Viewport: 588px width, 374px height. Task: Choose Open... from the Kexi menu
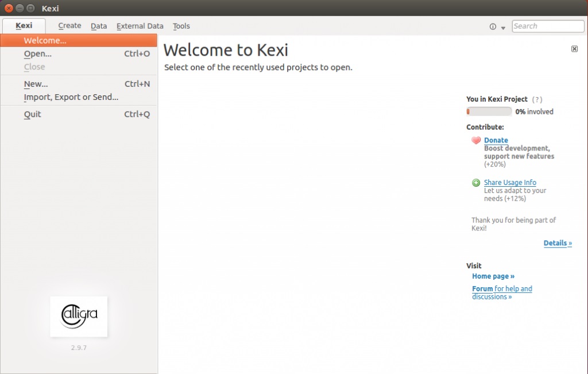click(78, 53)
